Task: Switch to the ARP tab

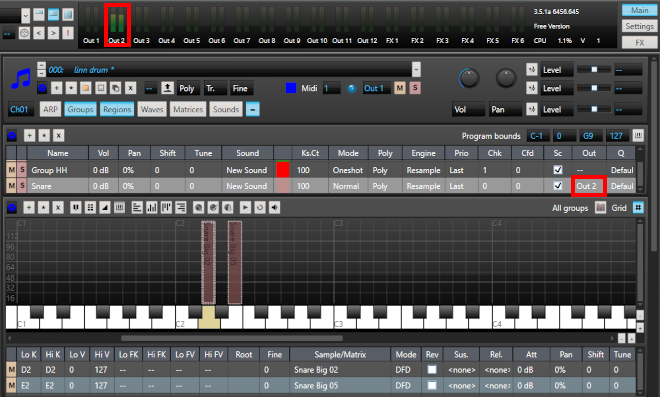Action: pyautogui.click(x=50, y=109)
